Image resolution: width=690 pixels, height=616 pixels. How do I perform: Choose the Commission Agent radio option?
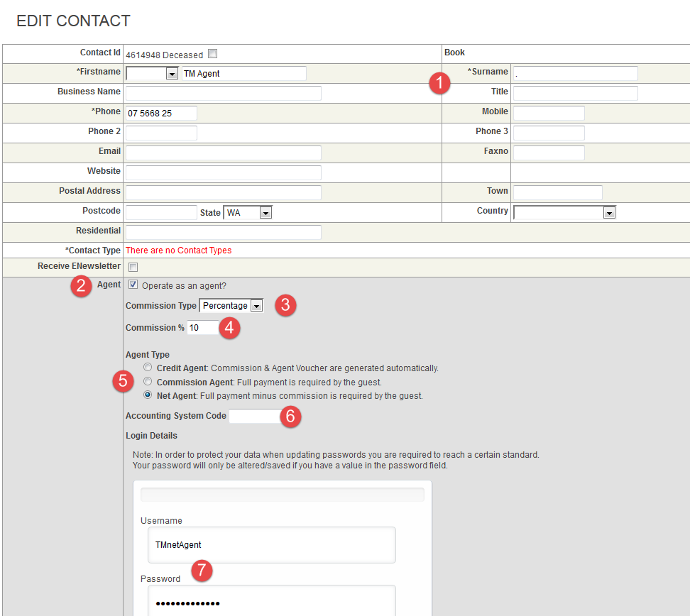[148, 382]
